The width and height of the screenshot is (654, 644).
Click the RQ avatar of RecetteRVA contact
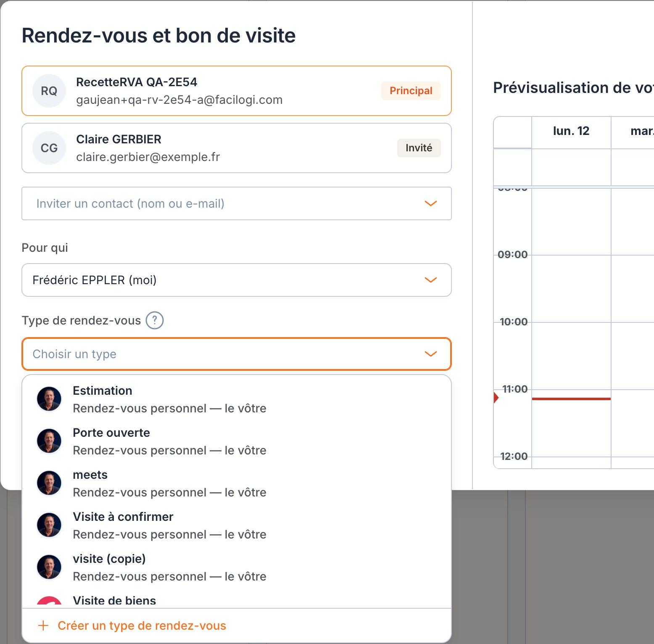[49, 91]
